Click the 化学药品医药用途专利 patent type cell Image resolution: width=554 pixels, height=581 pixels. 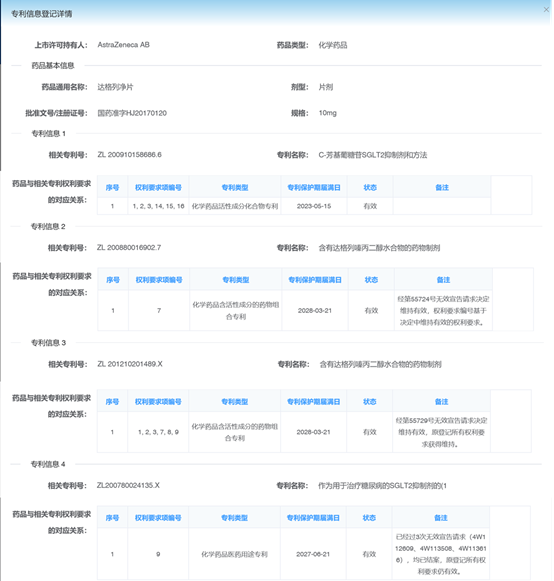click(234, 554)
